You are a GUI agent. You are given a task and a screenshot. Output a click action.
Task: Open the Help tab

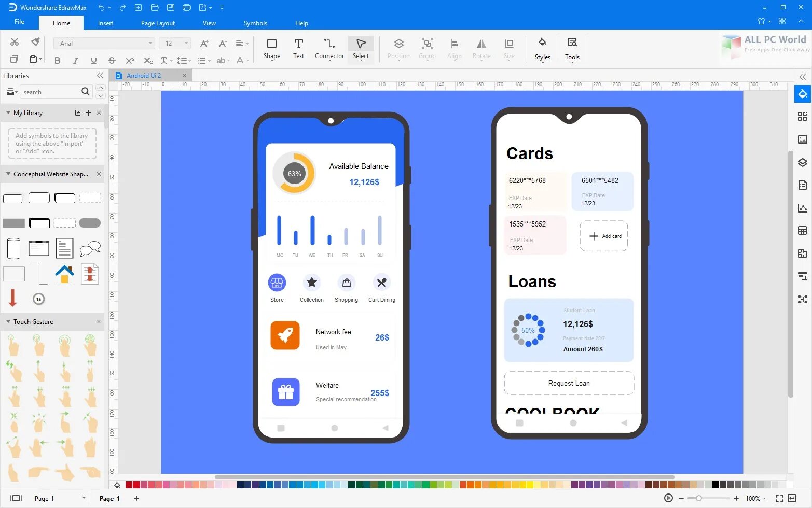click(301, 23)
